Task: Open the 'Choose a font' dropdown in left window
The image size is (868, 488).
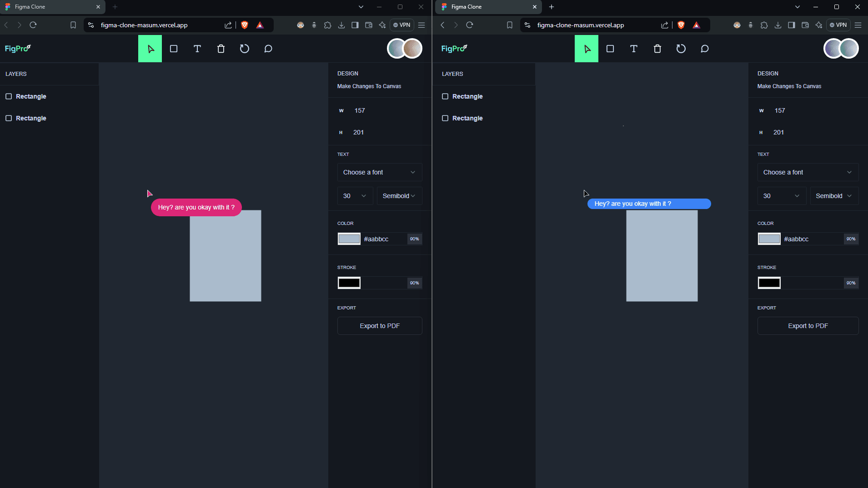Action: point(379,172)
